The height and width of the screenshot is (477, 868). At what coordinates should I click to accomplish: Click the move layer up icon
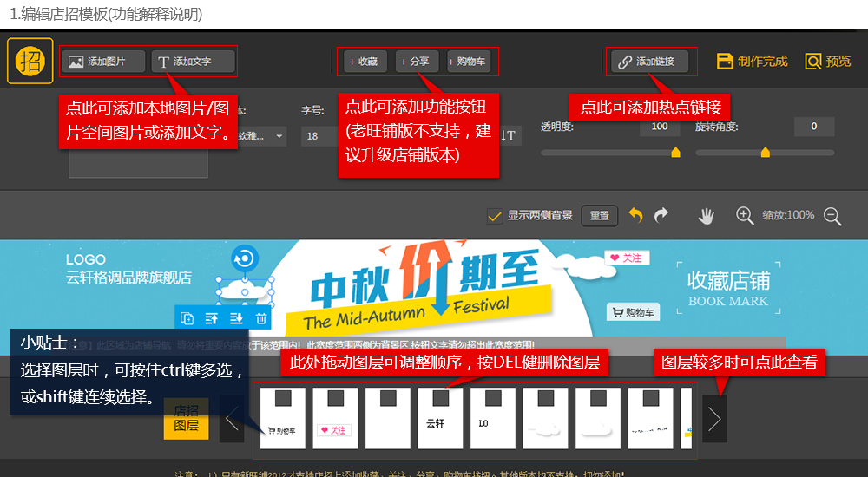tap(212, 318)
